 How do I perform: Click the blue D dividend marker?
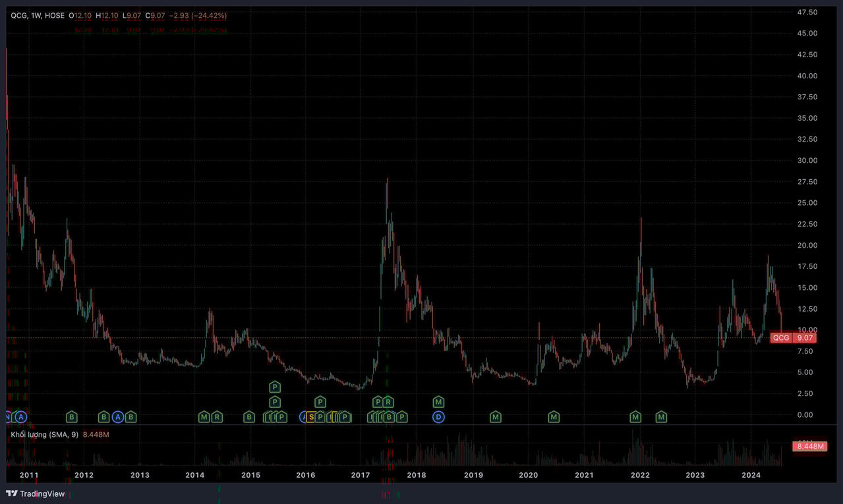438,417
